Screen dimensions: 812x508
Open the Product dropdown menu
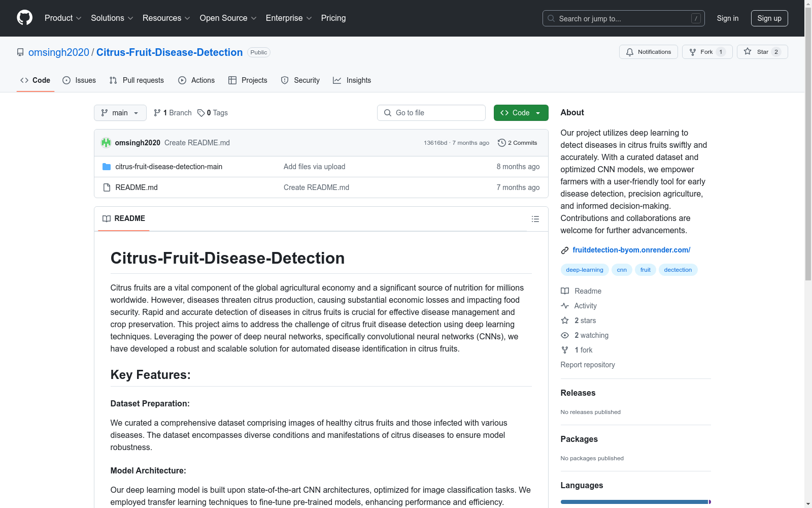(x=63, y=18)
